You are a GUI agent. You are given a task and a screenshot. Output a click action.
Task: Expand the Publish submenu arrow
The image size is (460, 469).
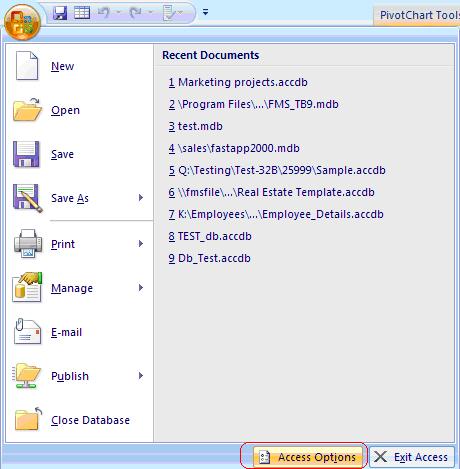click(141, 376)
